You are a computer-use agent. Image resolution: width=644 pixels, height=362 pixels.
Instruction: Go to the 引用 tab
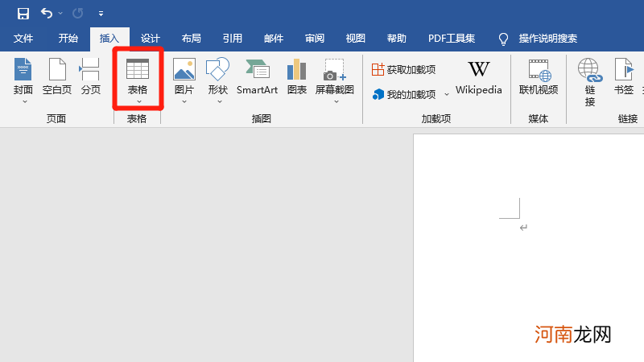[x=232, y=39]
